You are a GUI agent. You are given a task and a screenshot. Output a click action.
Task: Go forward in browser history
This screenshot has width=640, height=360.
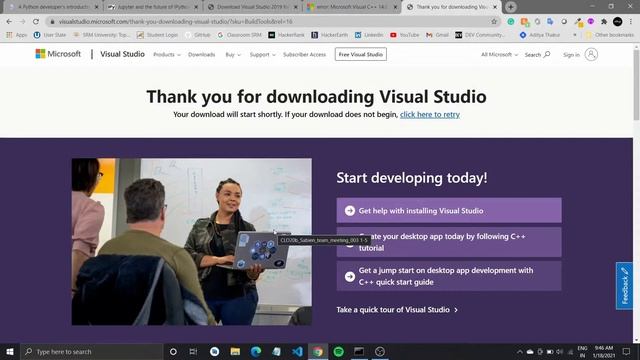pos(22,21)
